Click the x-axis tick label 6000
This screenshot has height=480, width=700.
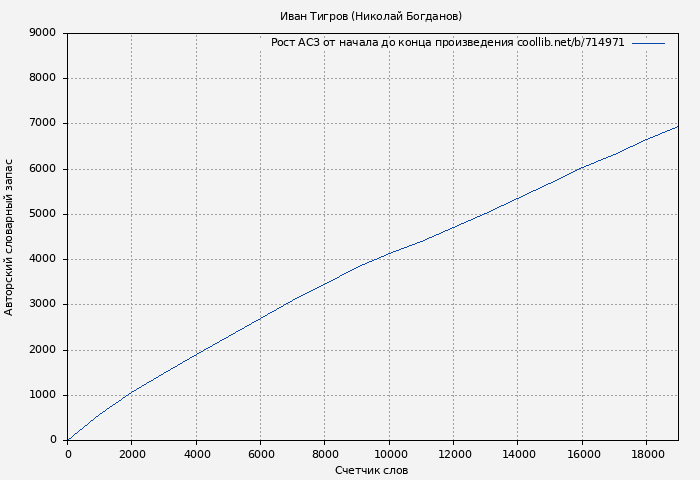260,454
